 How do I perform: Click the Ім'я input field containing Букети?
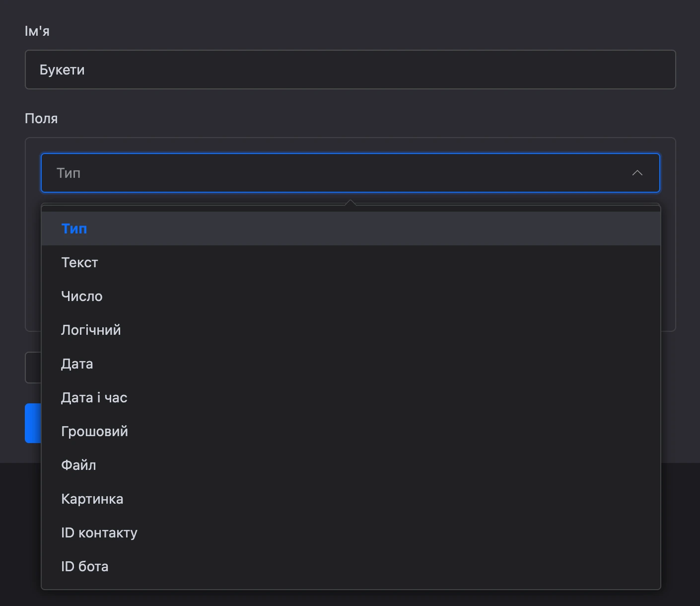tap(350, 70)
